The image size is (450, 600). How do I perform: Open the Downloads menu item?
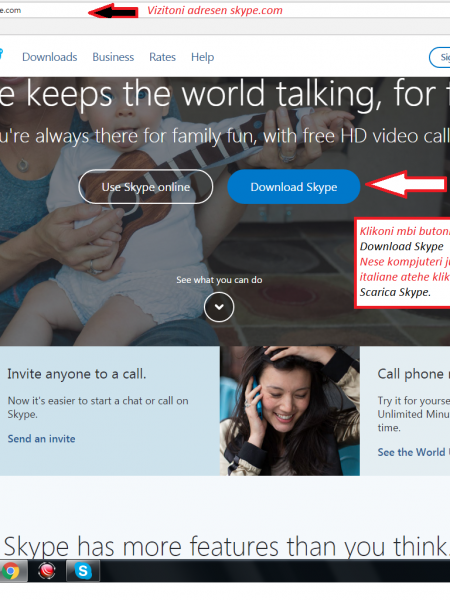click(x=50, y=57)
